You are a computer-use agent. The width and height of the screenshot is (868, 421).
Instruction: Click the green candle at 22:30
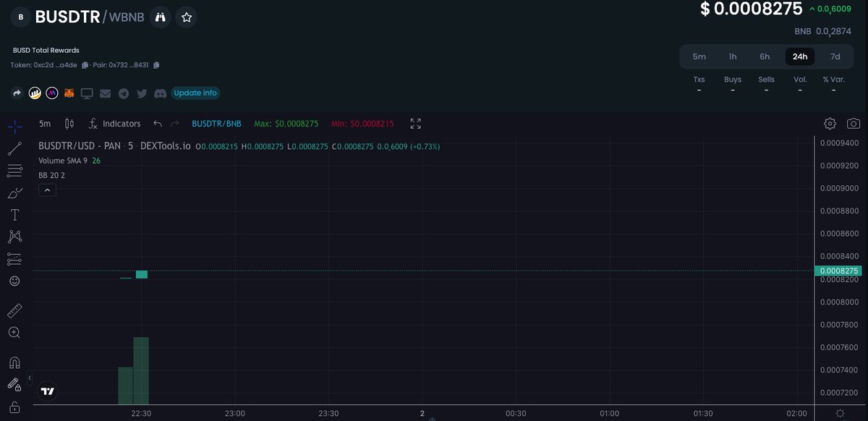(x=142, y=274)
